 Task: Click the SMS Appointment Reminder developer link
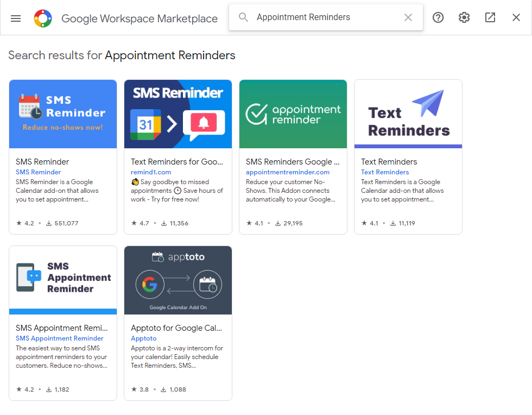point(60,338)
